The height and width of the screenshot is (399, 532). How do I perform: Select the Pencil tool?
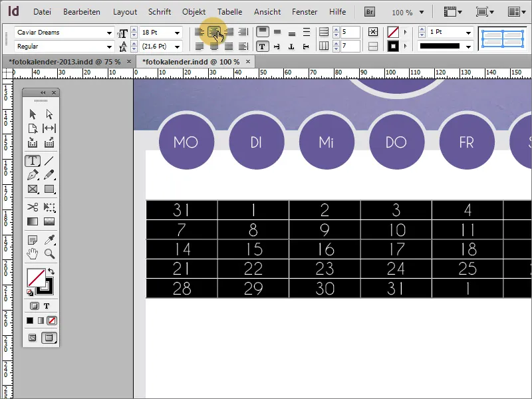point(49,175)
